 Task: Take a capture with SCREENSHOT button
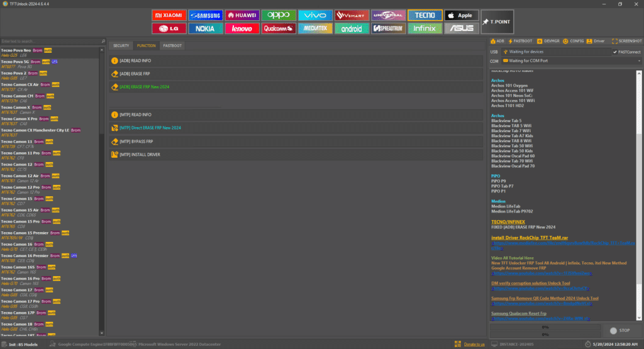[x=627, y=41]
